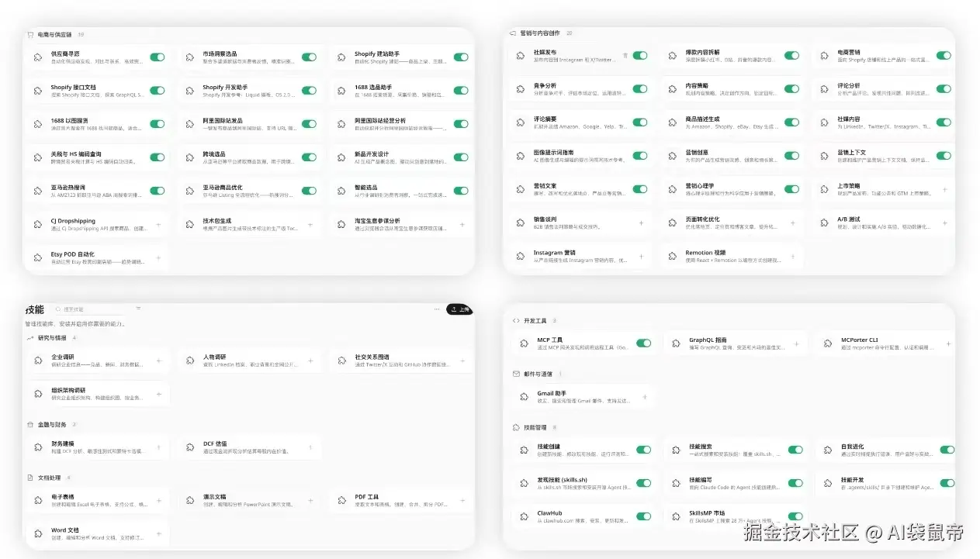Add the 财务建模 skill with plus icon

point(158,447)
